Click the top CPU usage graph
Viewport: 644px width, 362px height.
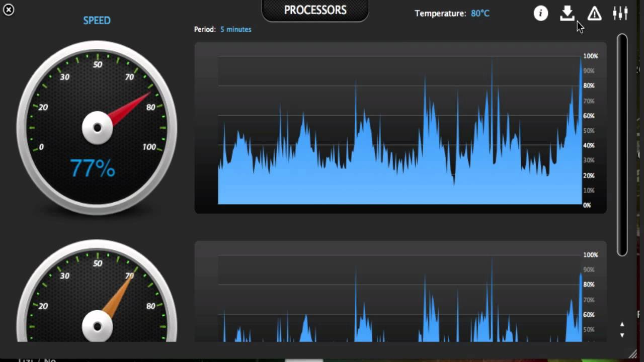400,128
